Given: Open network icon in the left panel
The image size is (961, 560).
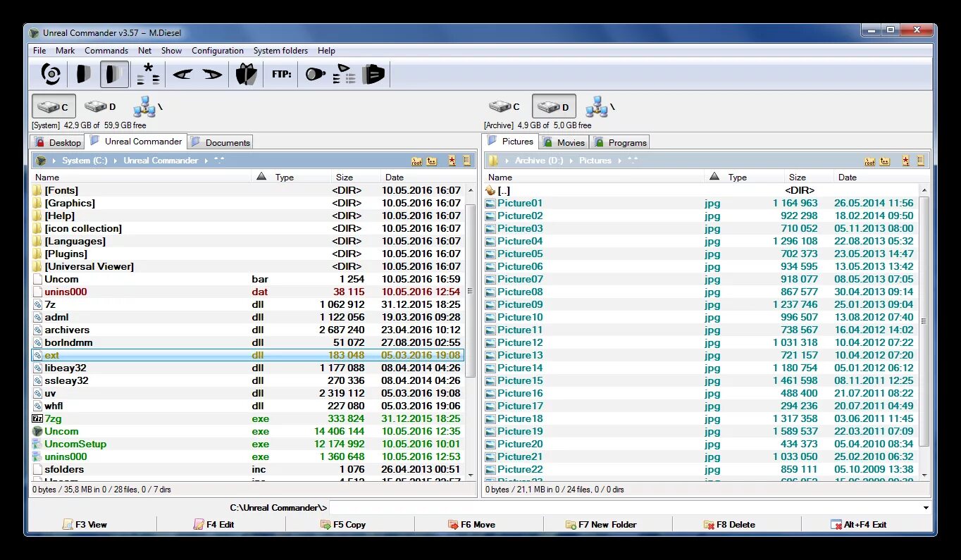Looking at the screenshot, I should click(147, 106).
